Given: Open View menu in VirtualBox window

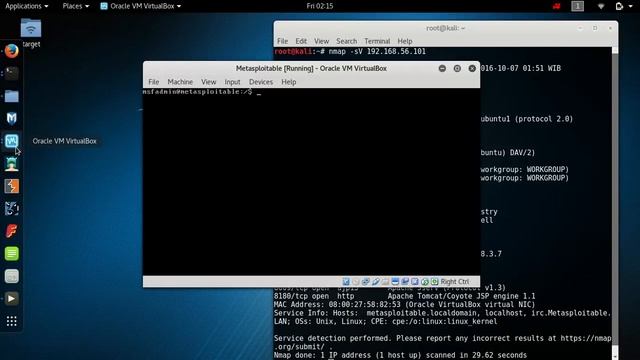Looking at the screenshot, I should pos(209,82).
